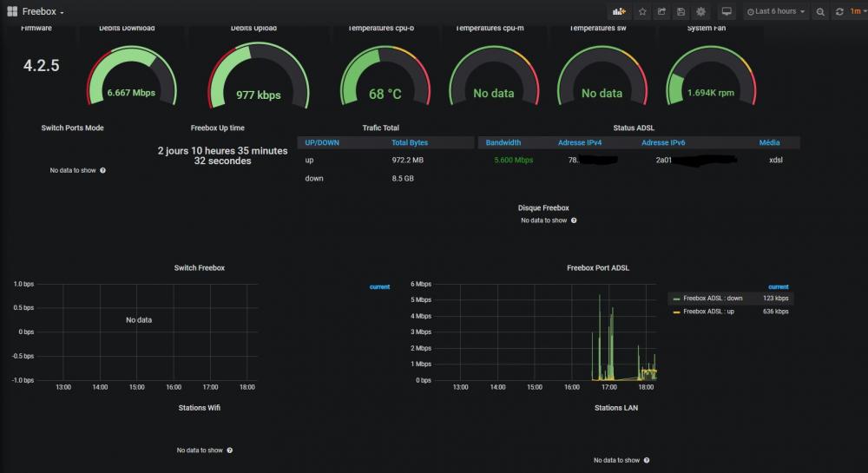Cycle view mode with monitor icon
Screen dimensions: 868x473
pos(727,11)
